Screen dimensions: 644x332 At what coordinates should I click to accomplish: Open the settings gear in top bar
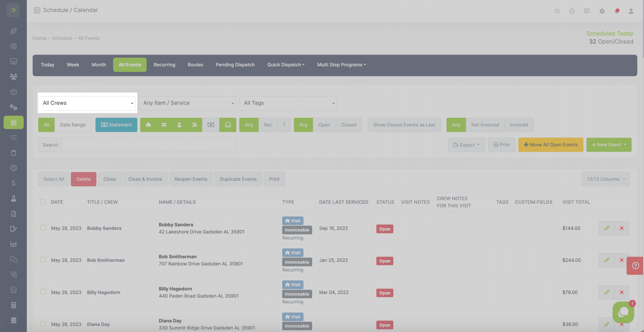(602, 11)
